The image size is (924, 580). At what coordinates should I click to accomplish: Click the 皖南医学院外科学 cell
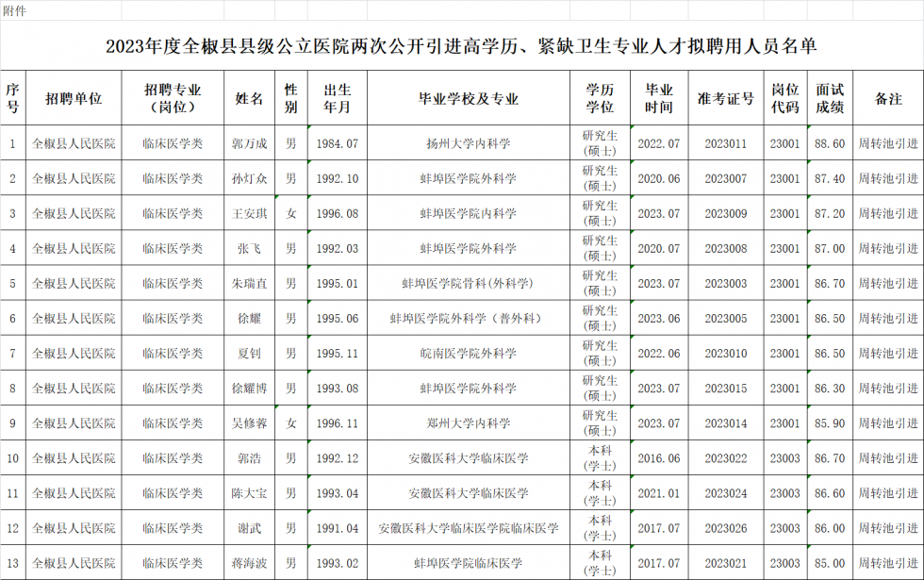pos(469,353)
